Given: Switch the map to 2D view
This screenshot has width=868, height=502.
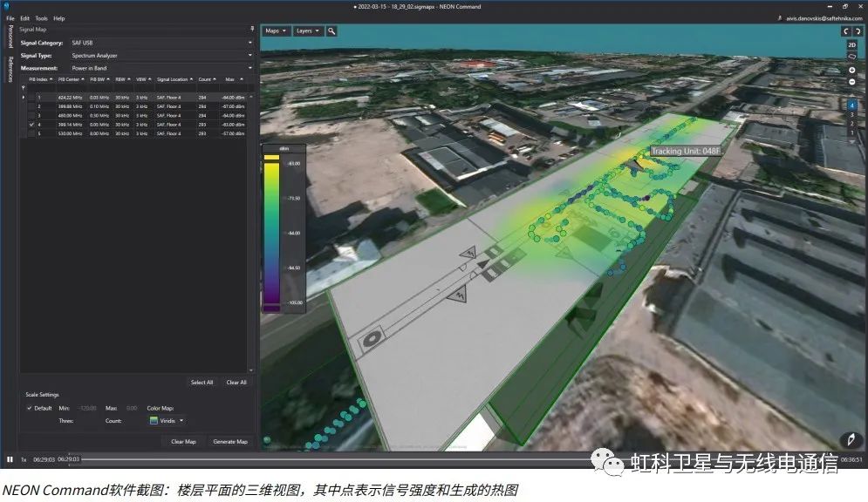Looking at the screenshot, I should coord(852,44).
